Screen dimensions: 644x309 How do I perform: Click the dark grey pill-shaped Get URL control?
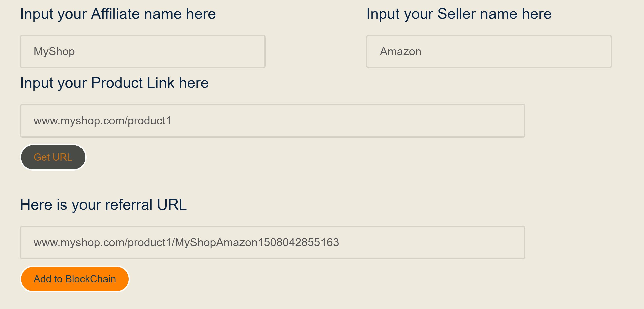tap(53, 157)
